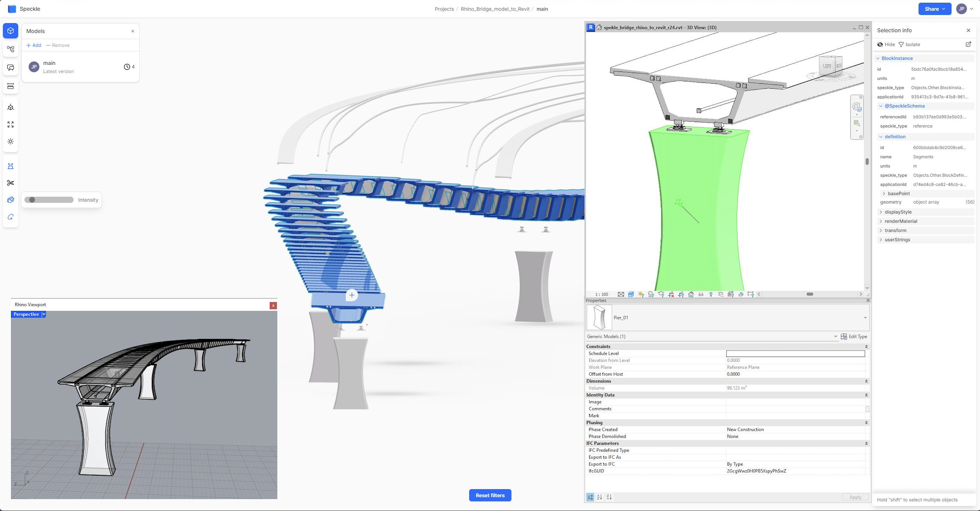This screenshot has height=511, width=980.
Task: Adjust the Intensity slider
Action: pyautogui.click(x=49, y=200)
